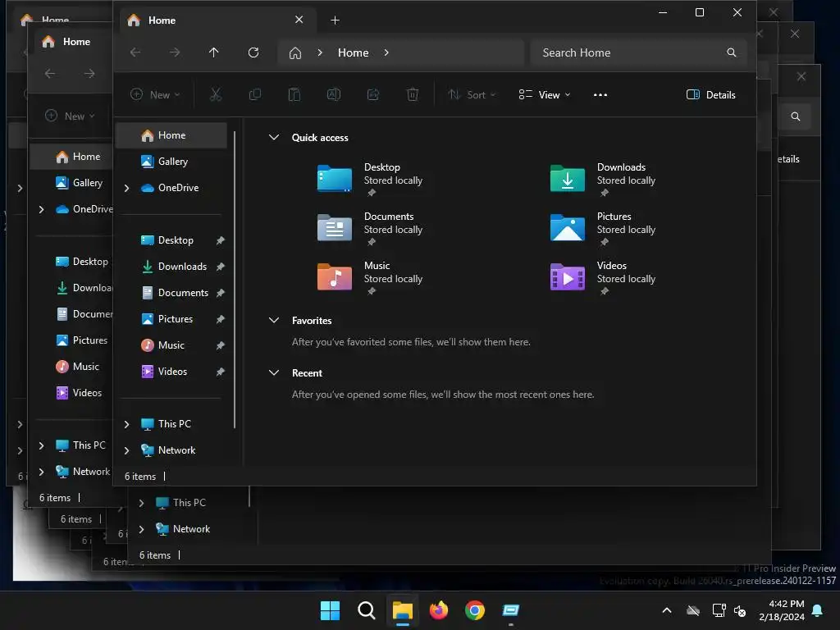The height and width of the screenshot is (630, 840).
Task: Unpin Music using its sidebar pin icon
Action: [x=220, y=345]
